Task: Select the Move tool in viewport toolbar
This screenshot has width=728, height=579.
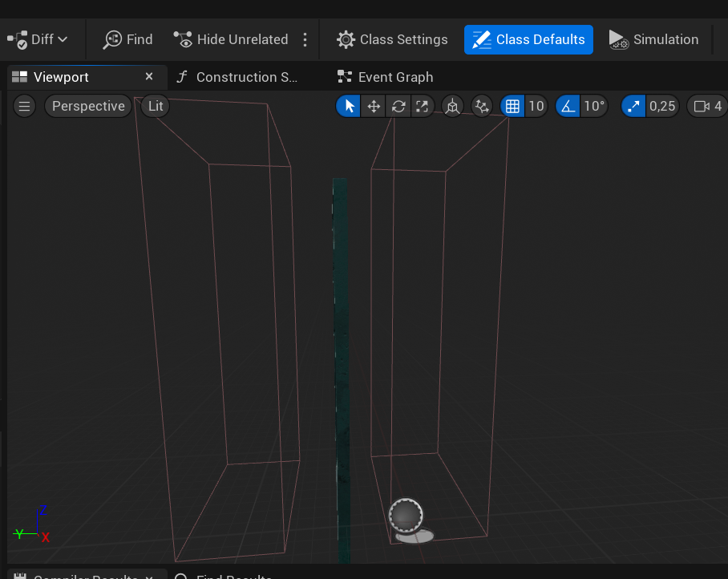Action: [373, 106]
